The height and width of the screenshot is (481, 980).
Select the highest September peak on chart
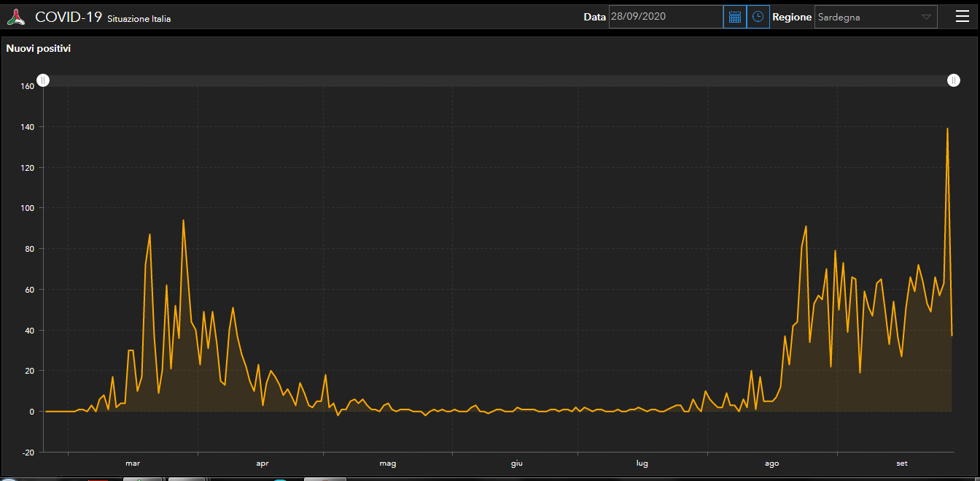click(x=947, y=128)
